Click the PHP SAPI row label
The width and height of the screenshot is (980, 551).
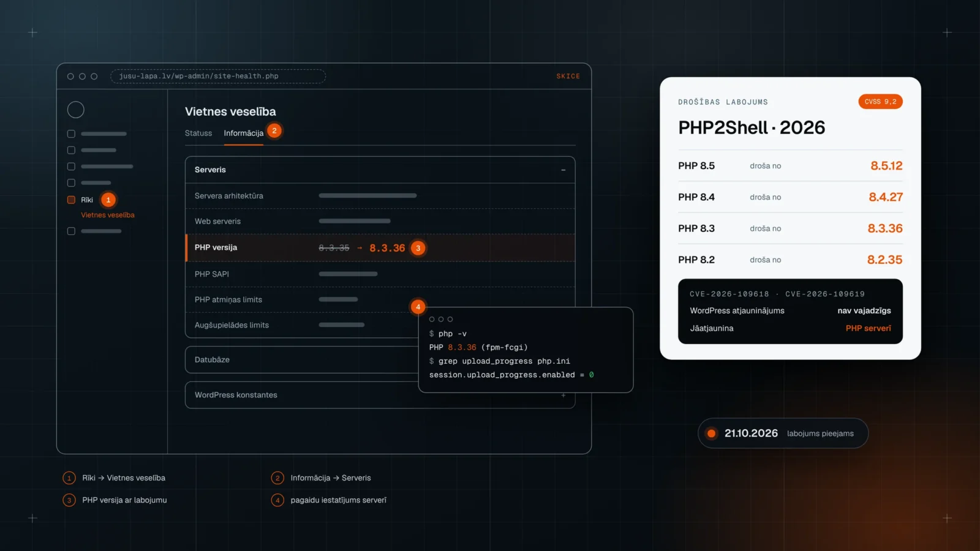[211, 274]
